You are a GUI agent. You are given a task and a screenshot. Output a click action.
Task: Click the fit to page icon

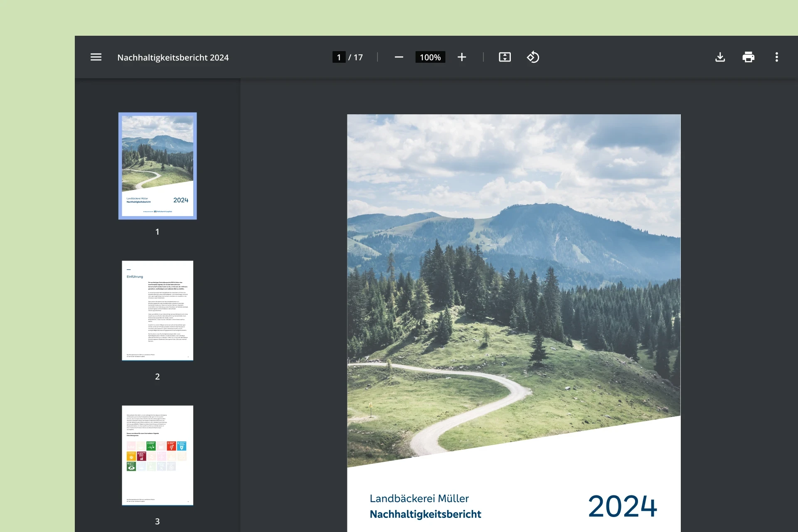505,57
